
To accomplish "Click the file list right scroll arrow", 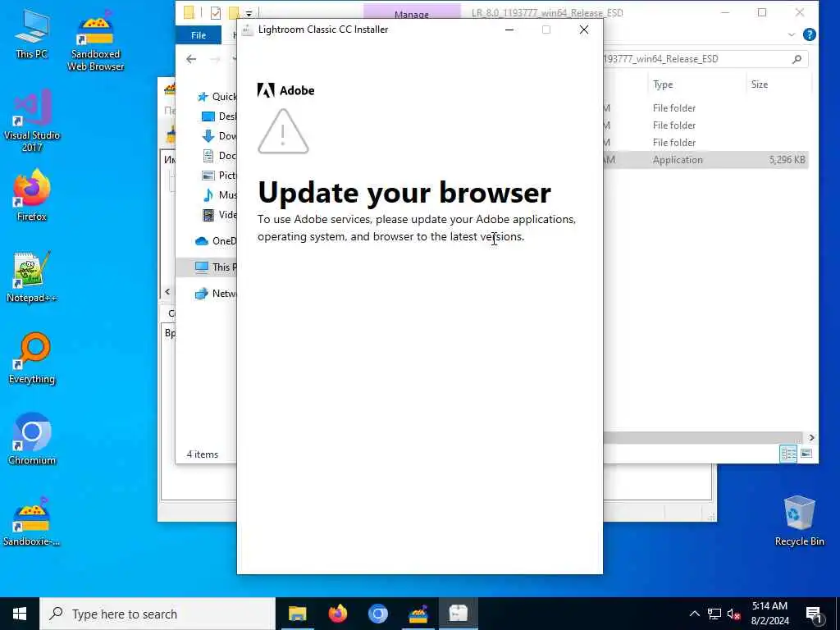I will [x=811, y=438].
